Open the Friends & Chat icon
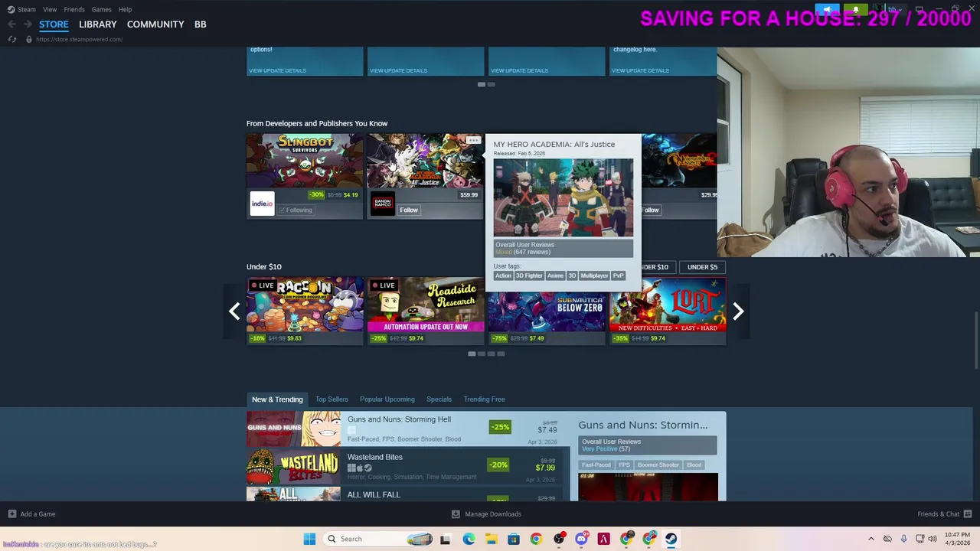This screenshot has height=551, width=980. (968, 514)
